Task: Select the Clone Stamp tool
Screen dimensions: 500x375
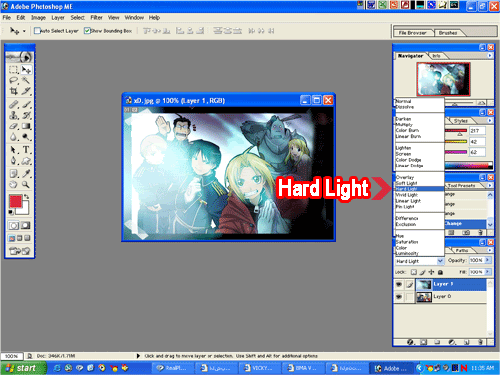Action: click(x=14, y=115)
